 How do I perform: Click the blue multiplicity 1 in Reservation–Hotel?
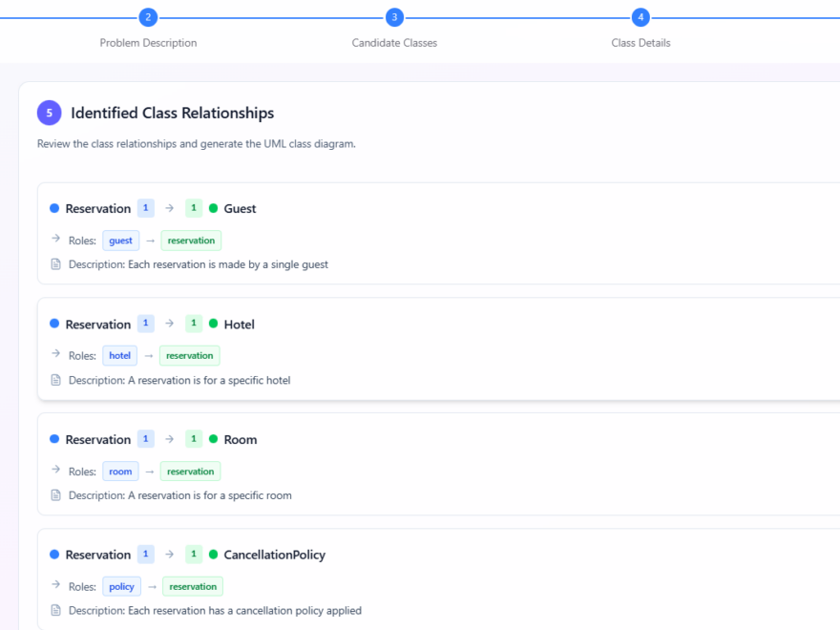(145, 324)
